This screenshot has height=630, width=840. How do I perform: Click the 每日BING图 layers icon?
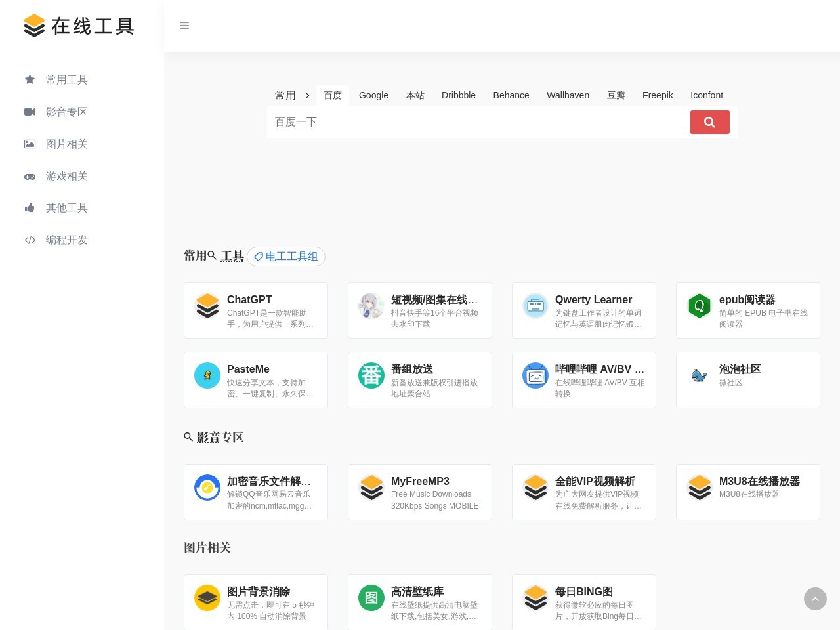[x=535, y=598]
